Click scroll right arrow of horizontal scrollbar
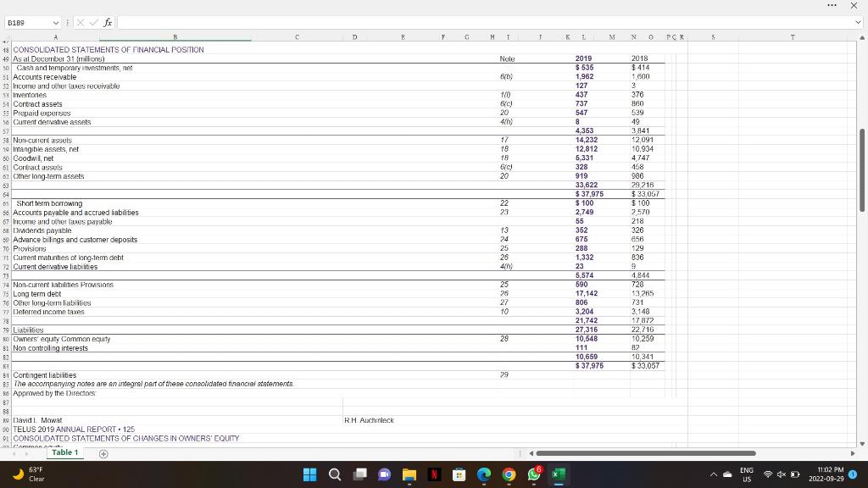The image size is (868, 488). pos(853,453)
